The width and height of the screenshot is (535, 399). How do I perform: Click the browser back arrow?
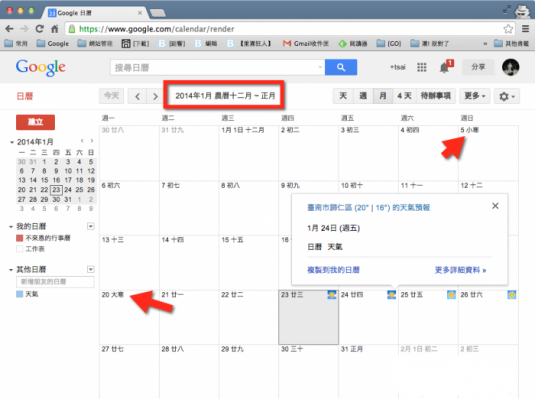(x=9, y=29)
